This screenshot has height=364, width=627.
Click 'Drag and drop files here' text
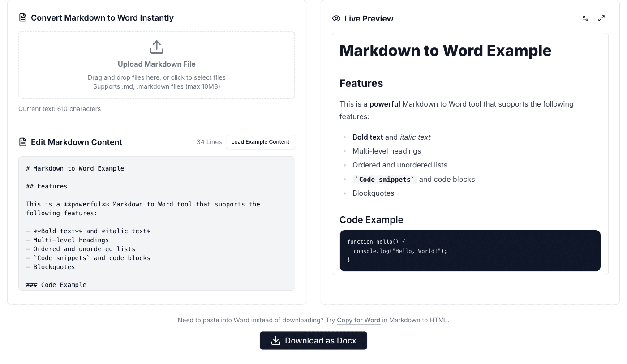pyautogui.click(x=157, y=77)
